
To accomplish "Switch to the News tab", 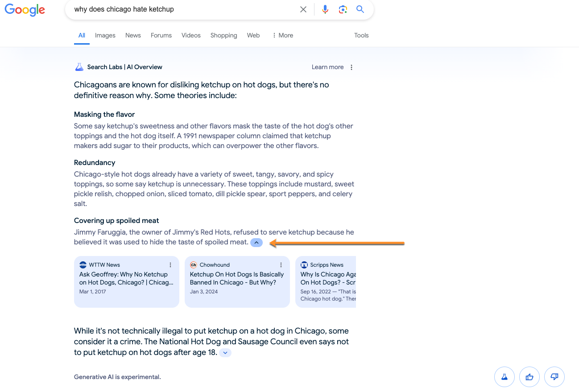I will pyautogui.click(x=133, y=35).
